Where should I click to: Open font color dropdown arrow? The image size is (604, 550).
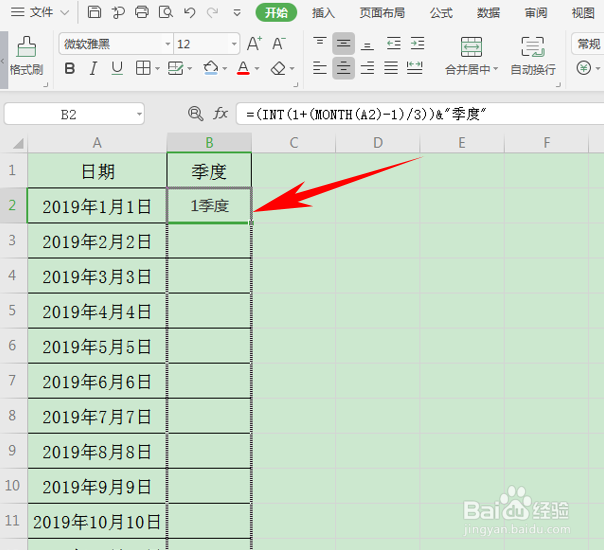tap(257, 69)
